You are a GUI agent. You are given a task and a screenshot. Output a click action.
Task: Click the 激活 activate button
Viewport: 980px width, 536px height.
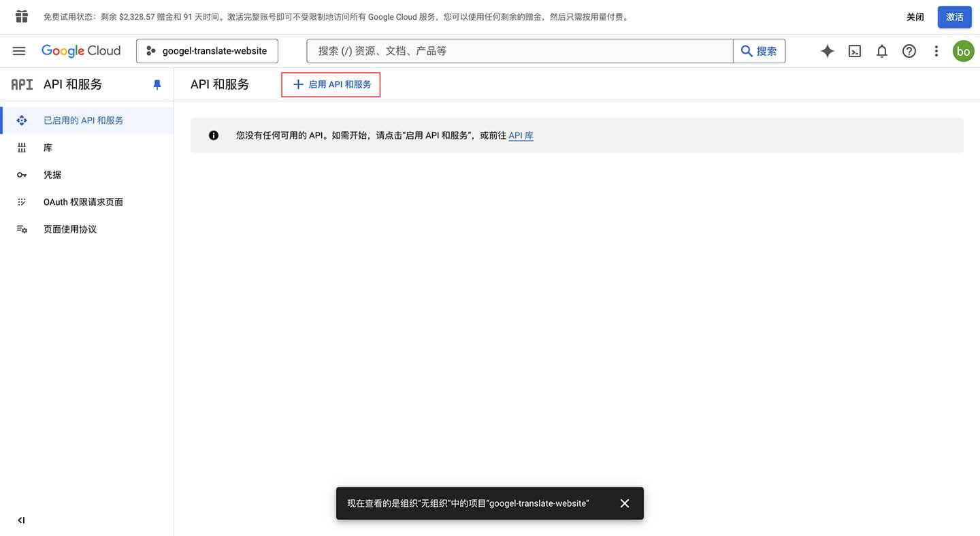(955, 17)
